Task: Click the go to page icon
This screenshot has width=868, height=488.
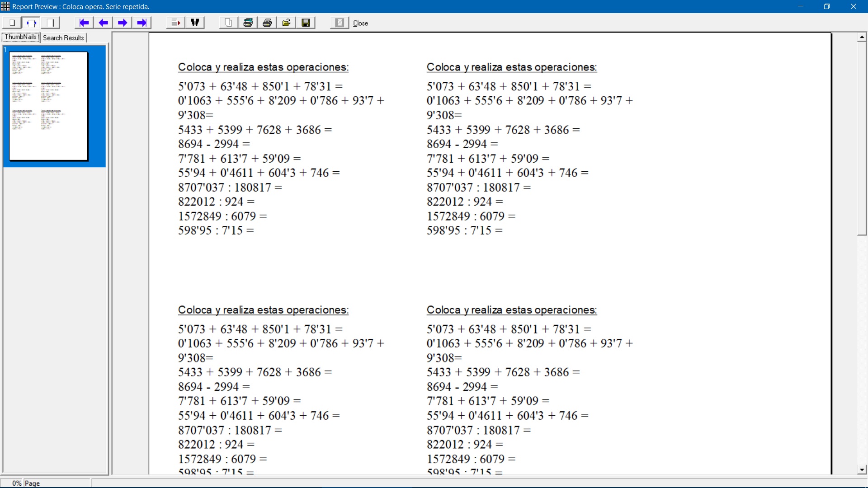Action: (175, 23)
